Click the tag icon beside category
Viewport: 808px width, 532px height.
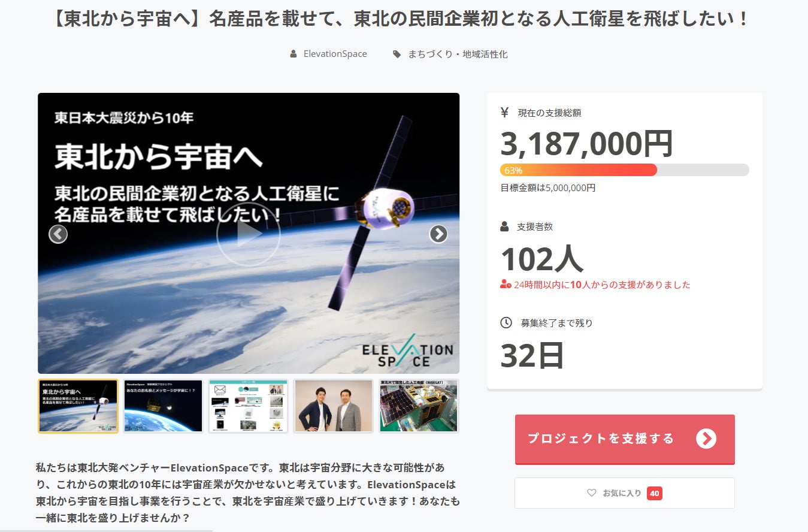397,54
